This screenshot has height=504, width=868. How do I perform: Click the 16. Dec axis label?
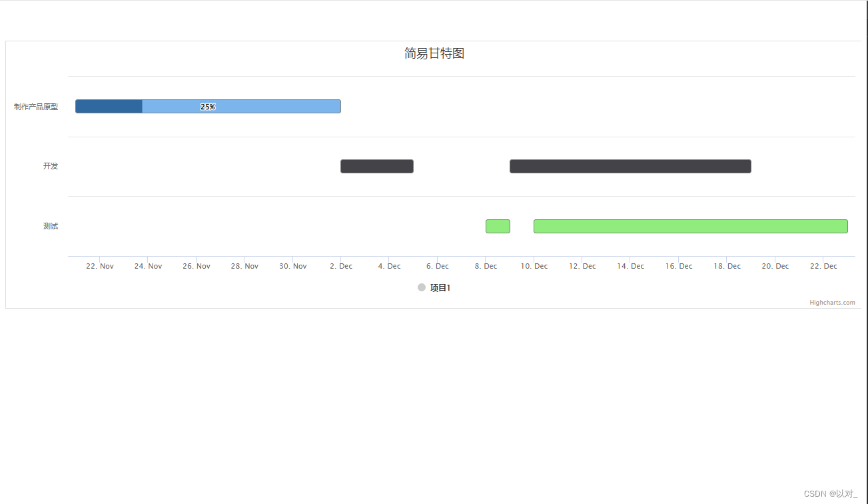(679, 266)
